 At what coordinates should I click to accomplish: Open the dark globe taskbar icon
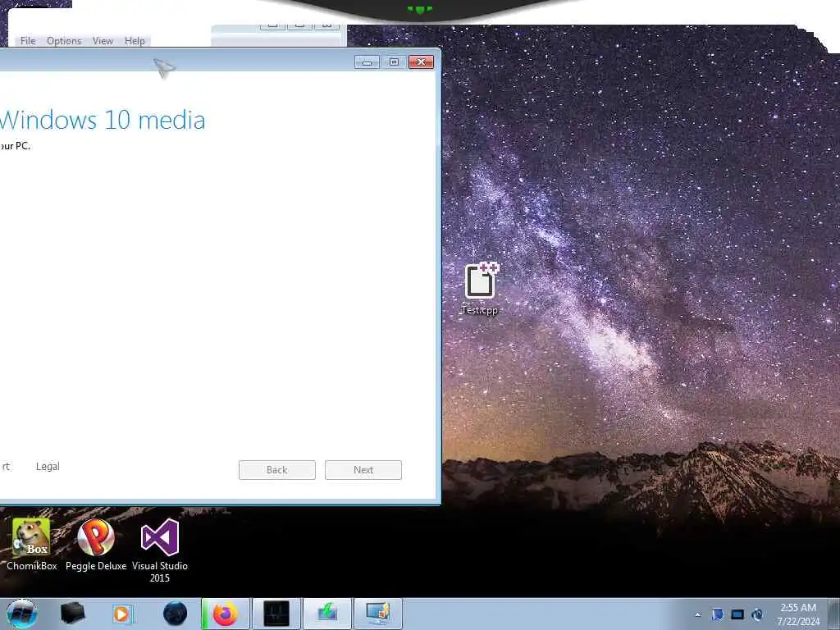[x=176, y=614]
